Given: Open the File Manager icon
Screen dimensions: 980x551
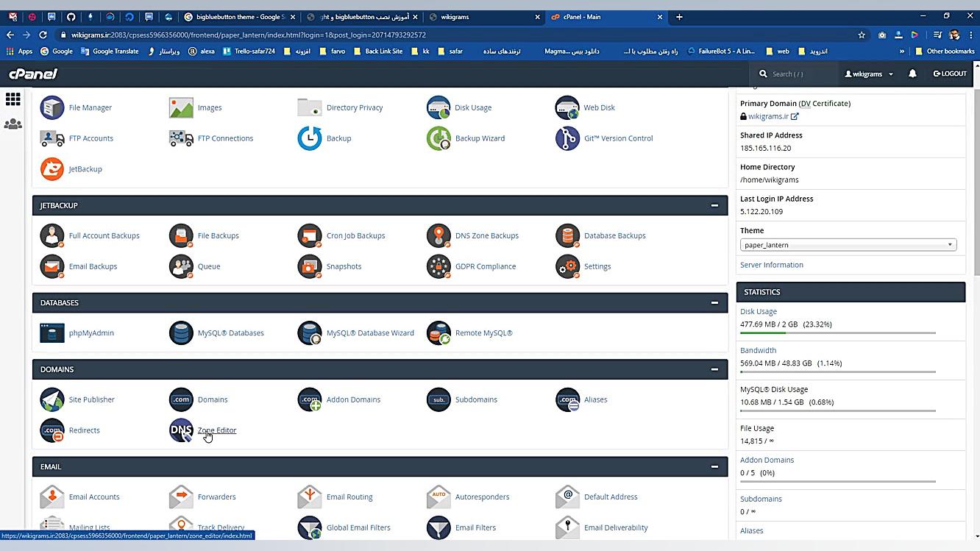Looking at the screenshot, I should (52, 107).
